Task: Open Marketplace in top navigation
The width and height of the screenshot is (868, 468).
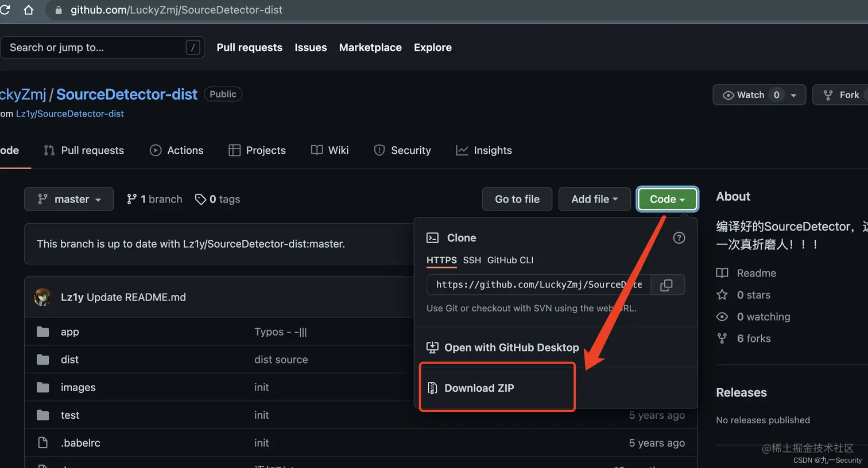Action: (370, 48)
